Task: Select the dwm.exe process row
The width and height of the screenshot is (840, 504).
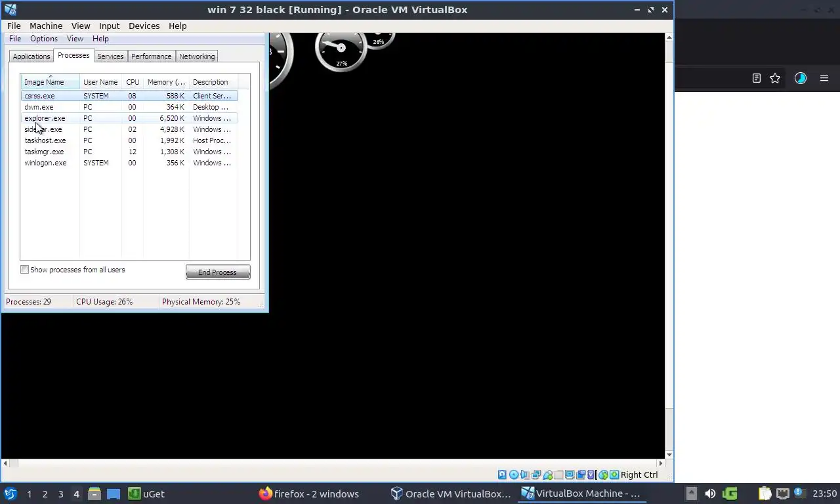Action: pyautogui.click(x=129, y=107)
